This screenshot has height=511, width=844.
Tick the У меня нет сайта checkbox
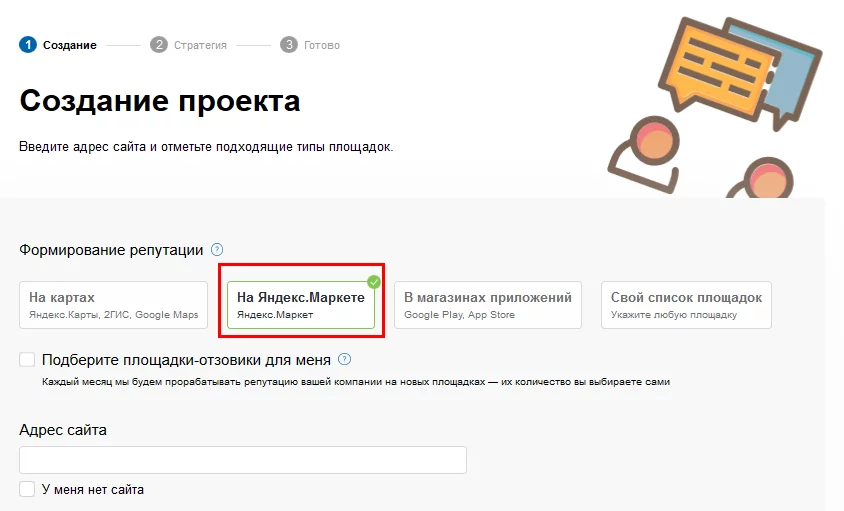tap(27, 489)
